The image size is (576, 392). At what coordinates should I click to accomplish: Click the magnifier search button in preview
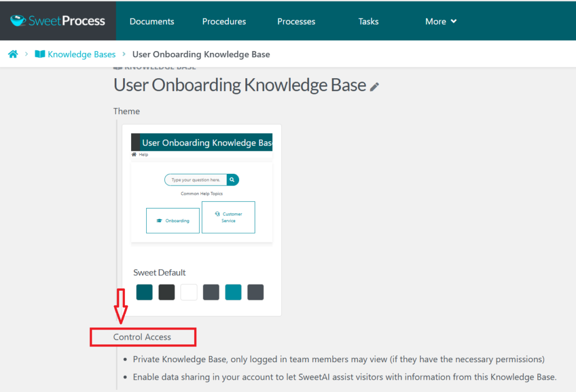point(232,179)
